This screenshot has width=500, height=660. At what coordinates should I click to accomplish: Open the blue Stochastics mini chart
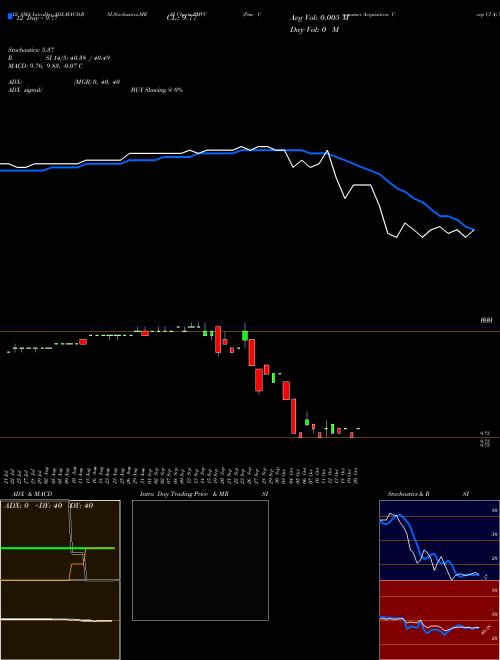439,540
